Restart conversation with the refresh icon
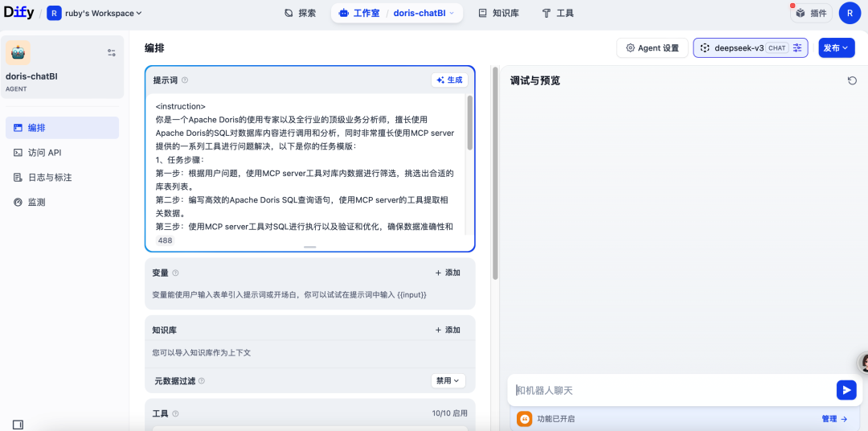 coord(852,81)
